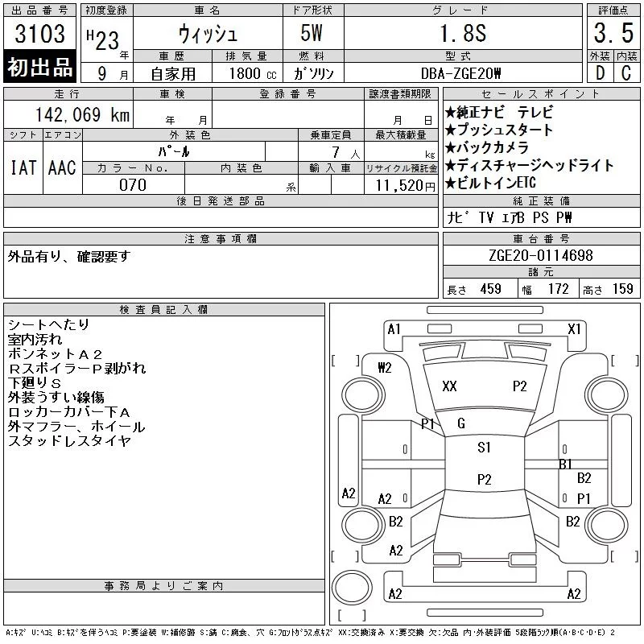Select the shift type IAT

23,168
